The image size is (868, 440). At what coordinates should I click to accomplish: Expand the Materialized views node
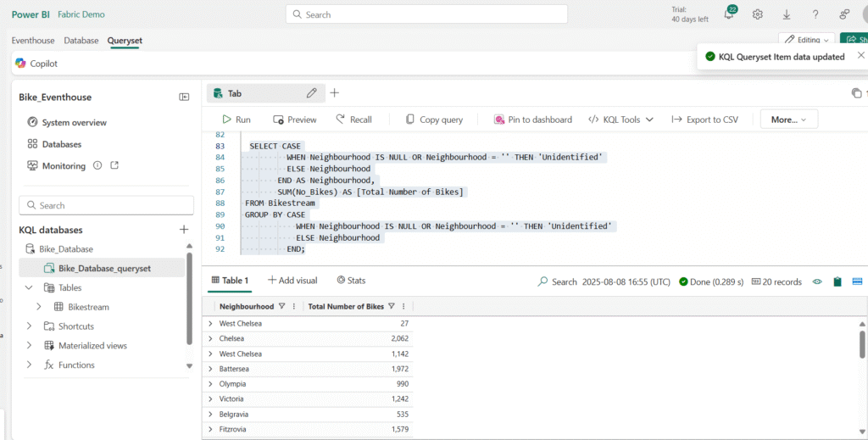pos(29,345)
